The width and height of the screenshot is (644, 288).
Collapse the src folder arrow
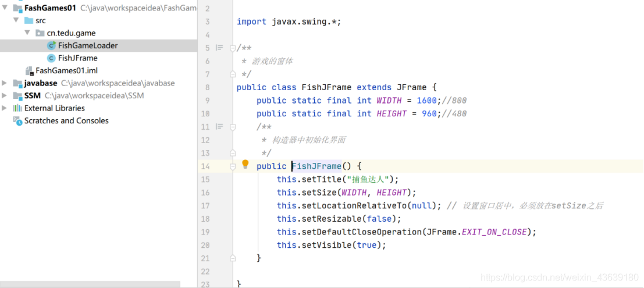point(16,20)
